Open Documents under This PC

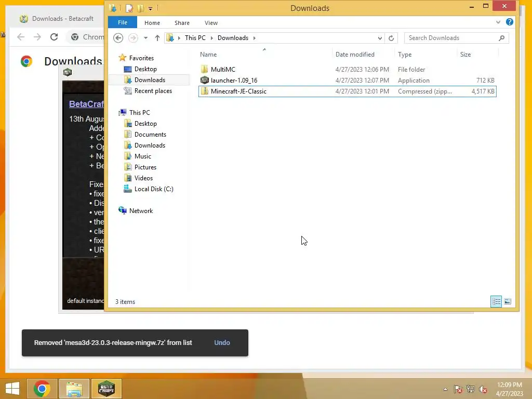tap(150, 135)
